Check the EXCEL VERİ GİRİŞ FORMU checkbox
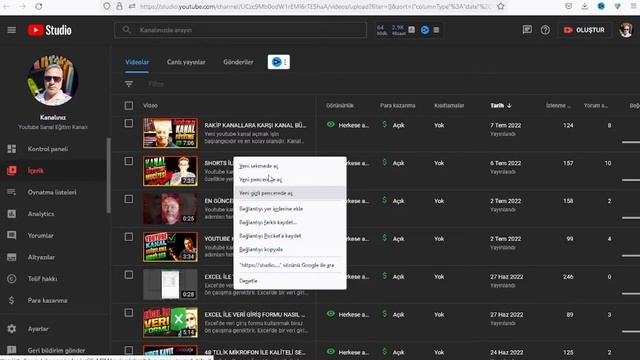This screenshot has height=360, width=640. (129, 313)
